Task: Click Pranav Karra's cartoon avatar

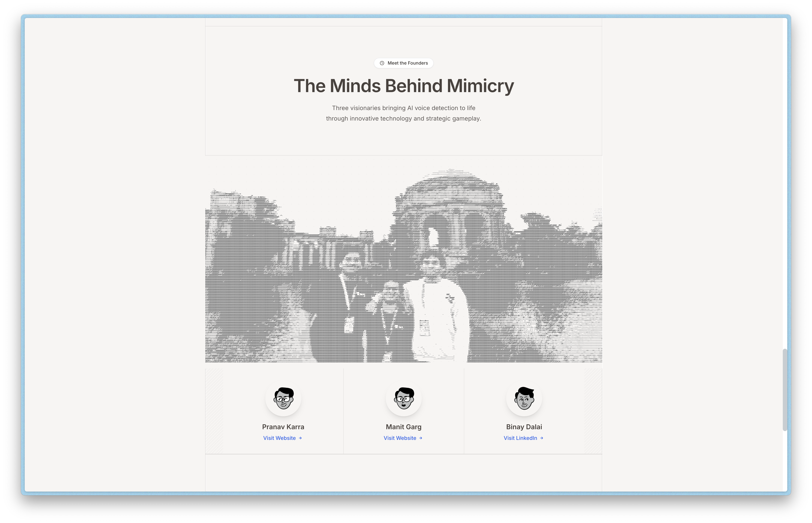Action: coord(283,398)
